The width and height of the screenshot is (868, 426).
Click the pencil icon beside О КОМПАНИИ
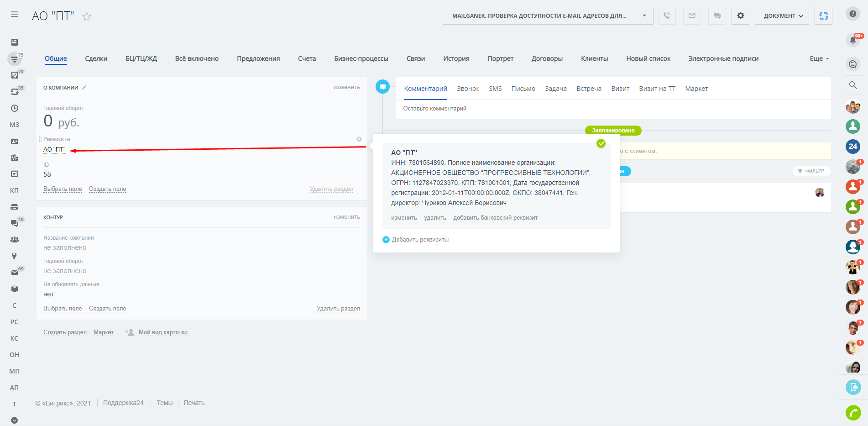pyautogui.click(x=84, y=88)
